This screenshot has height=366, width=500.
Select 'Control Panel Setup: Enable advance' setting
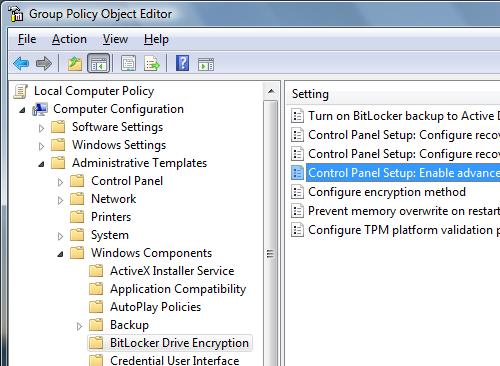click(x=403, y=173)
